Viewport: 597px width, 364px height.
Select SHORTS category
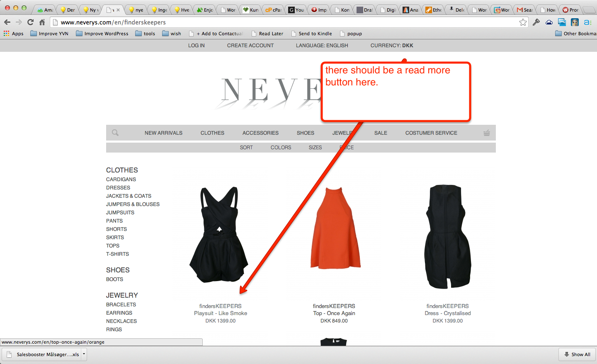coord(116,229)
